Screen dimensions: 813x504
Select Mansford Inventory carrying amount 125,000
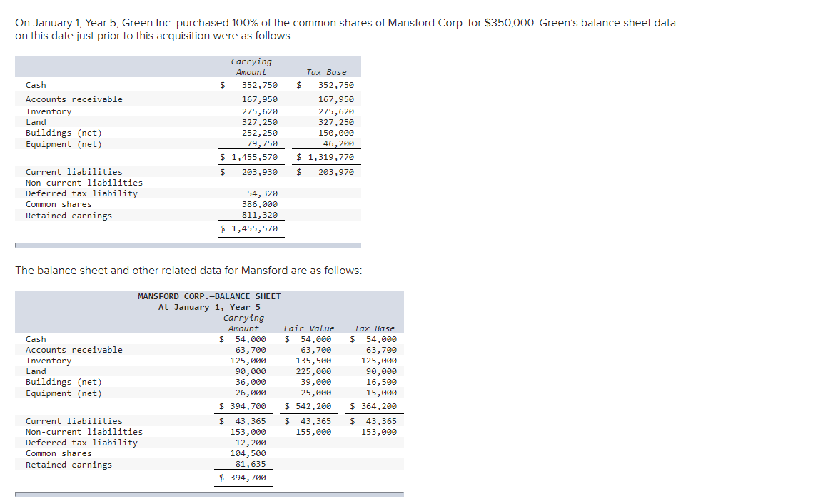248,361
